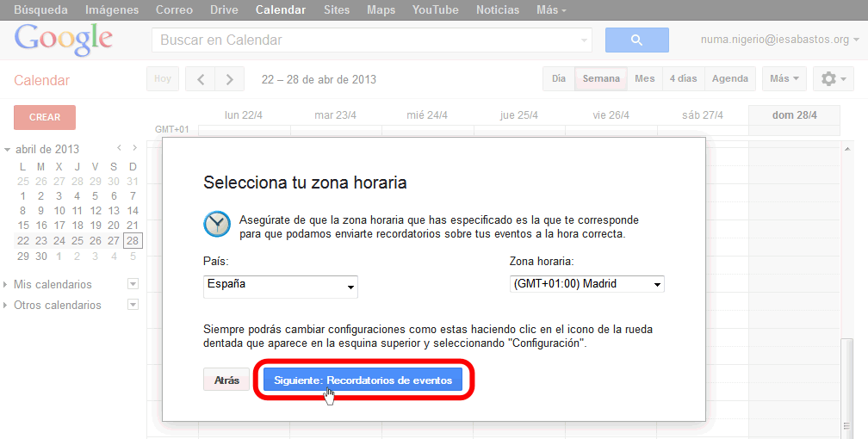Select day 10 in mini calendar

tap(59, 210)
